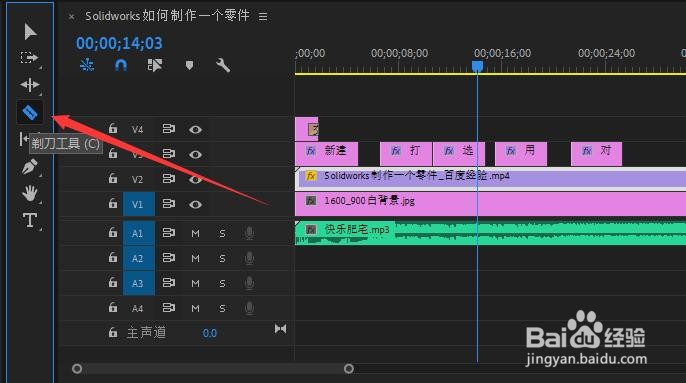
Task: Toggle lock on master audio track
Action: pos(113,333)
